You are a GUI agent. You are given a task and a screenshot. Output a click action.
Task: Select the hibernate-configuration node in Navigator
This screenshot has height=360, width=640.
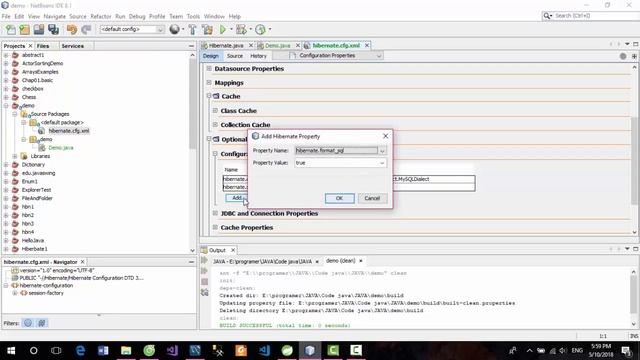[46, 286]
